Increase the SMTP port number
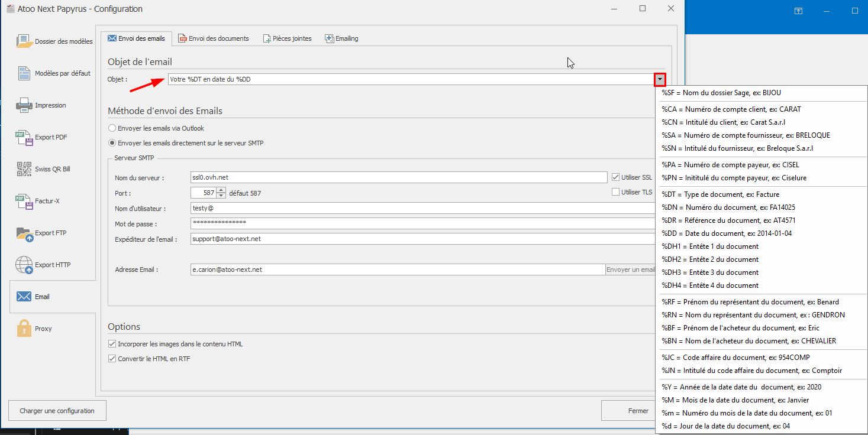868x435 pixels. (x=221, y=190)
